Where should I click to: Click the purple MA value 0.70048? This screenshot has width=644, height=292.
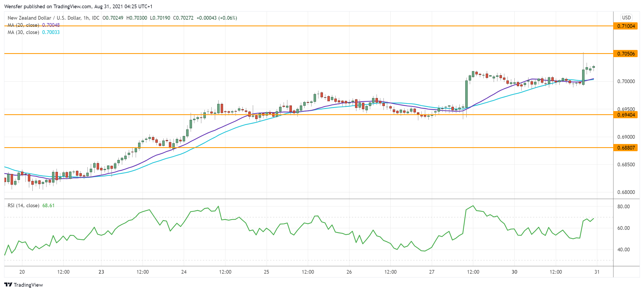[x=51, y=25]
